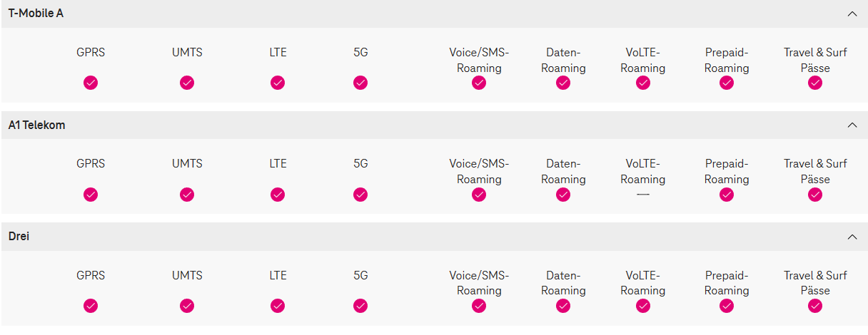Viewport: 868px width, 335px height.
Task: Click A1 Telekom 5G checkmark icon
Action: click(x=360, y=195)
